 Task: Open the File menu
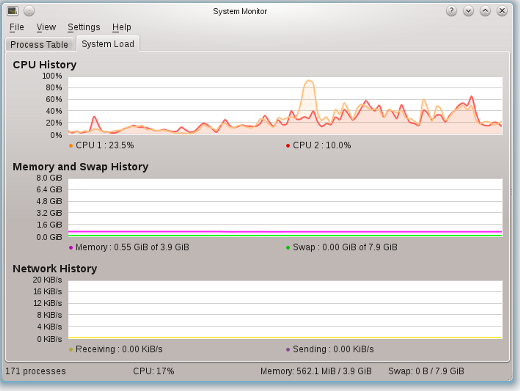point(17,27)
